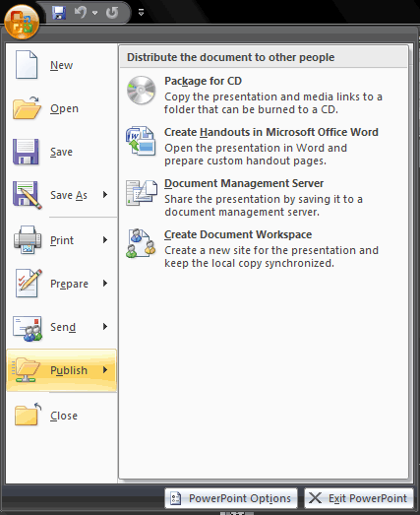Open the Undo history dropdown arrow

[x=94, y=13]
